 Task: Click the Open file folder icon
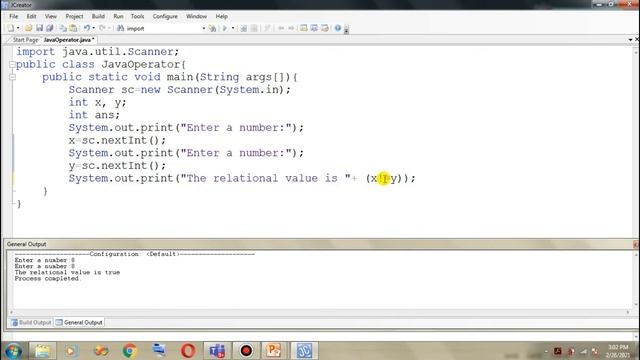(x=28, y=28)
